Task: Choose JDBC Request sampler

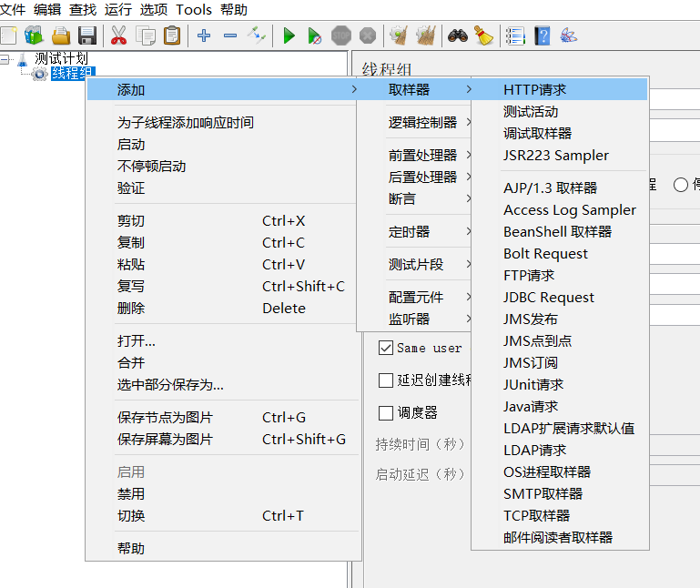Action: (x=548, y=298)
